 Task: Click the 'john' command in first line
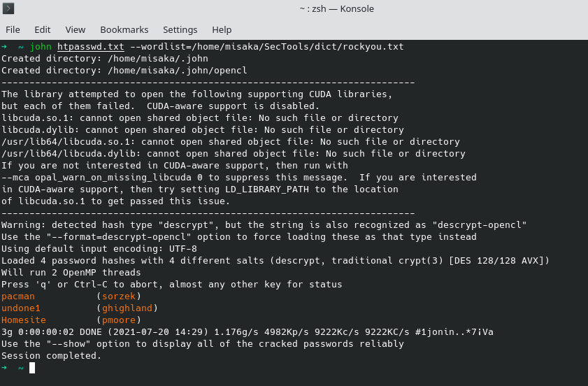point(41,47)
